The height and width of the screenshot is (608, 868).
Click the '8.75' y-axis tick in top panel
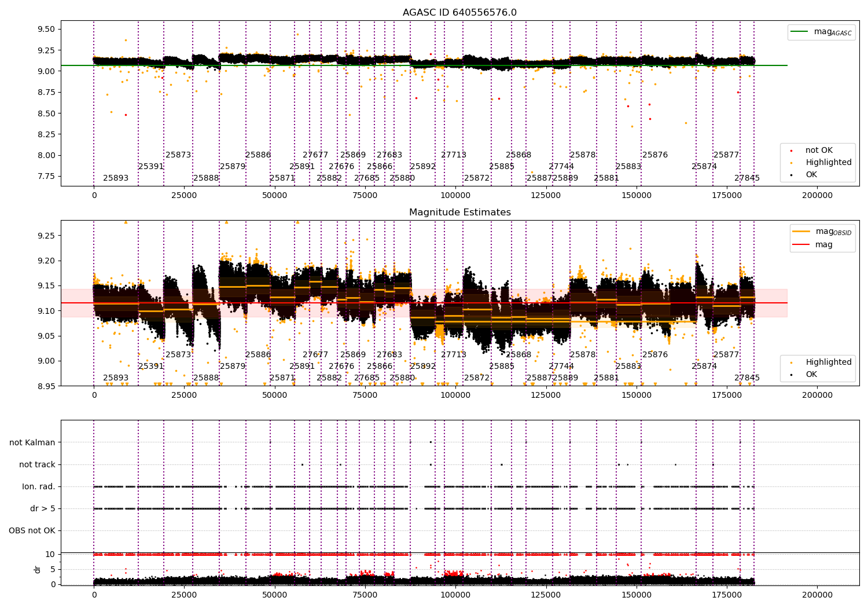click(x=46, y=93)
